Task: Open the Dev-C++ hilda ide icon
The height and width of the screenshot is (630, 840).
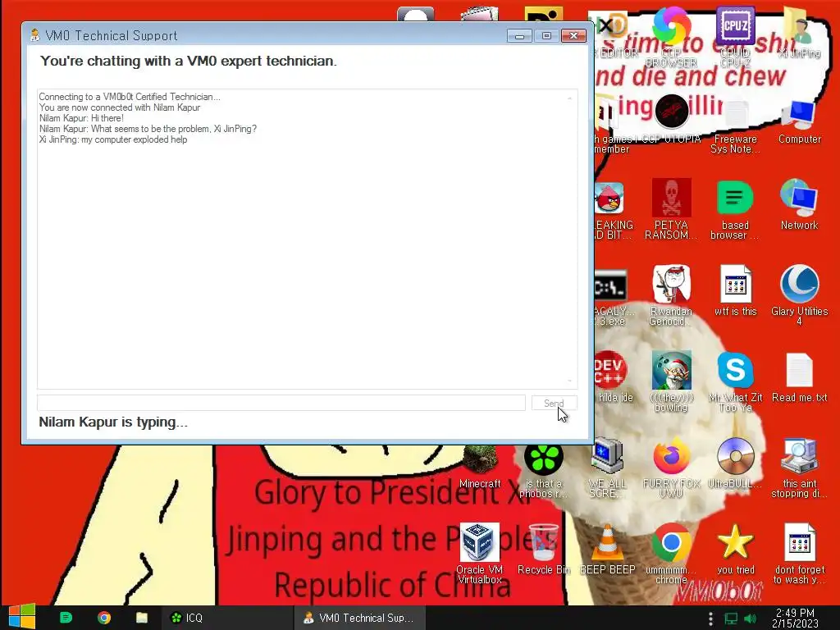Action: [x=612, y=377]
